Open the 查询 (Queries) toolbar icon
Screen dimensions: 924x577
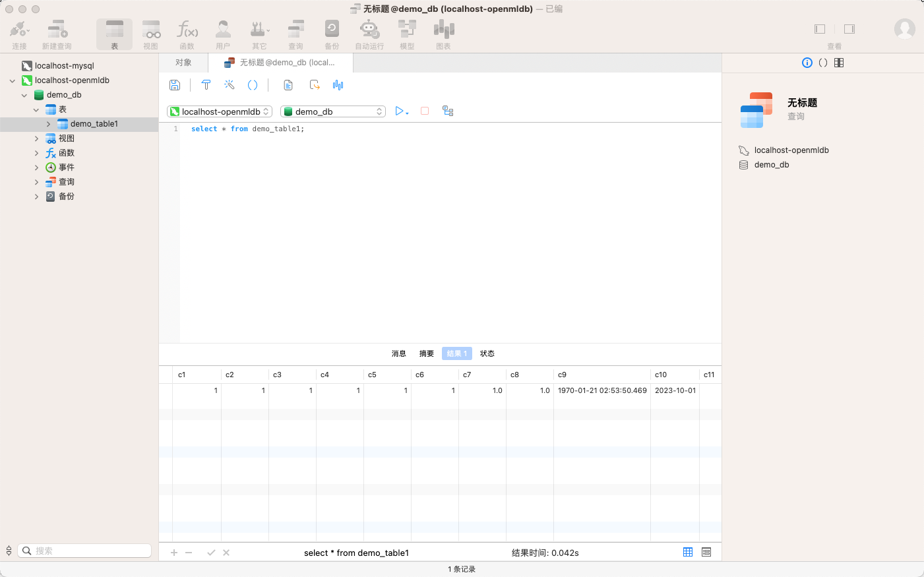pyautogui.click(x=296, y=34)
